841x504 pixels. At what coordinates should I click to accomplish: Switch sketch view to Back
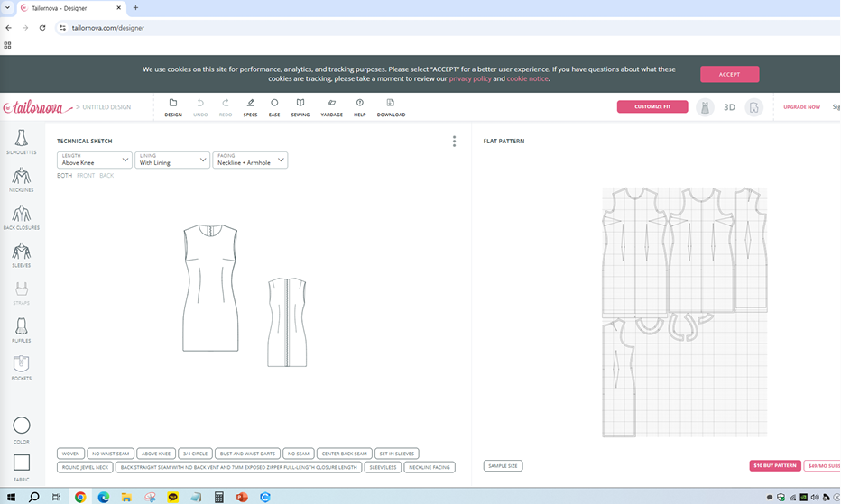106,176
